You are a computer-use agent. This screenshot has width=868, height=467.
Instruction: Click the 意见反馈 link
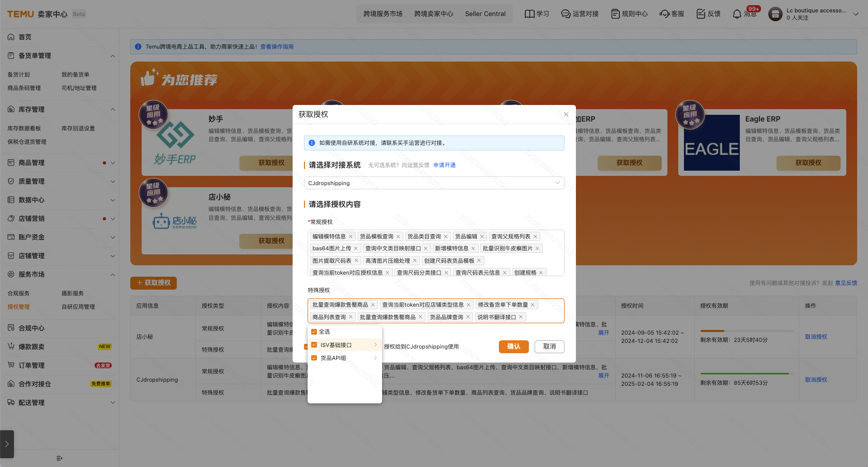click(x=846, y=283)
